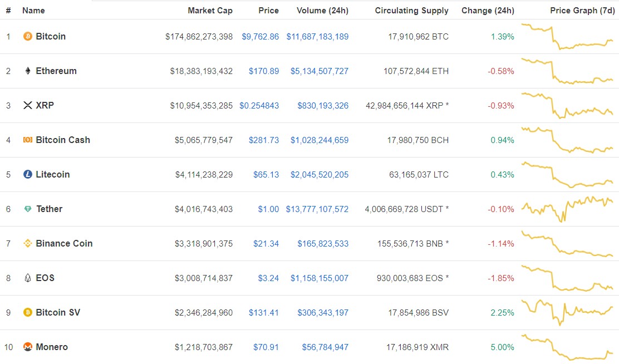
Task: Open the Bitcoin name link
Action: coord(51,36)
